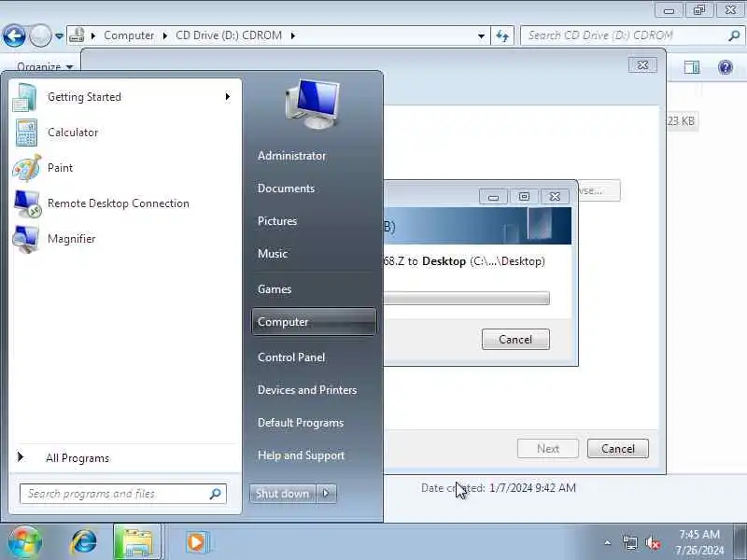747x560 pixels.
Task: Click the drive icon in address bar
Action: [x=77, y=35]
